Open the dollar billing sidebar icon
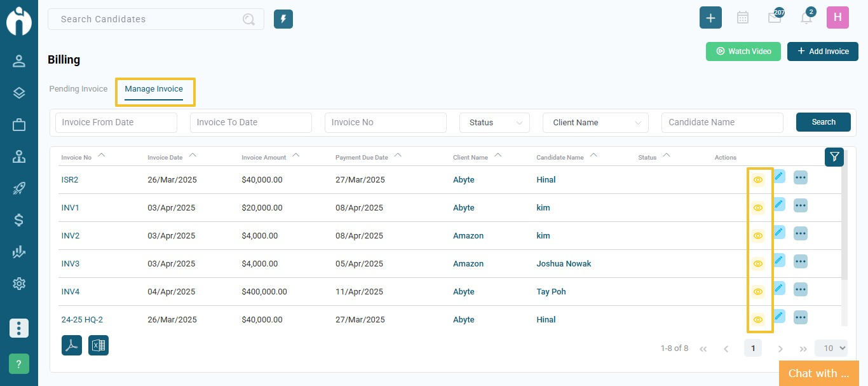868x386 pixels. tap(19, 220)
